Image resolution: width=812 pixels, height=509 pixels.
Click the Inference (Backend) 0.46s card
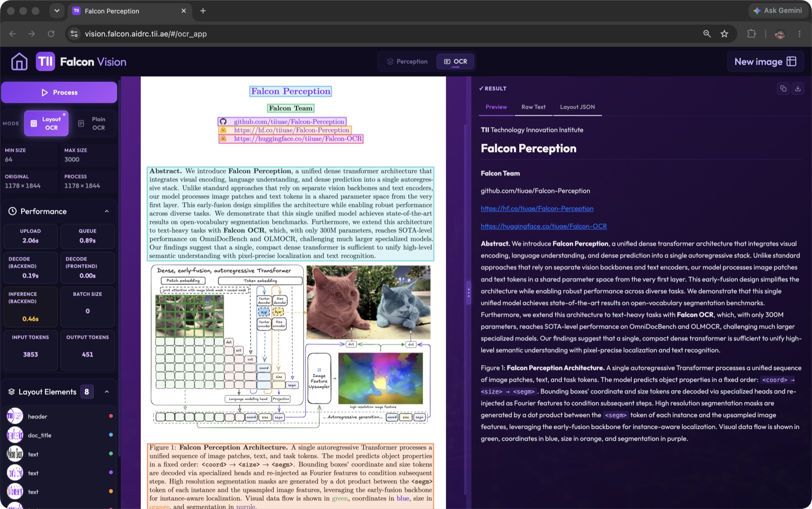click(30, 307)
